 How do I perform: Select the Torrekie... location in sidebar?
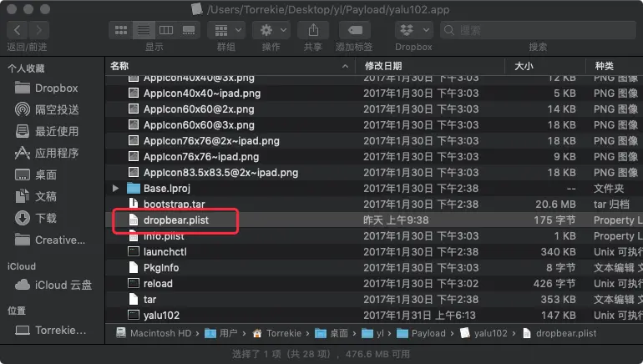pyautogui.click(x=51, y=330)
